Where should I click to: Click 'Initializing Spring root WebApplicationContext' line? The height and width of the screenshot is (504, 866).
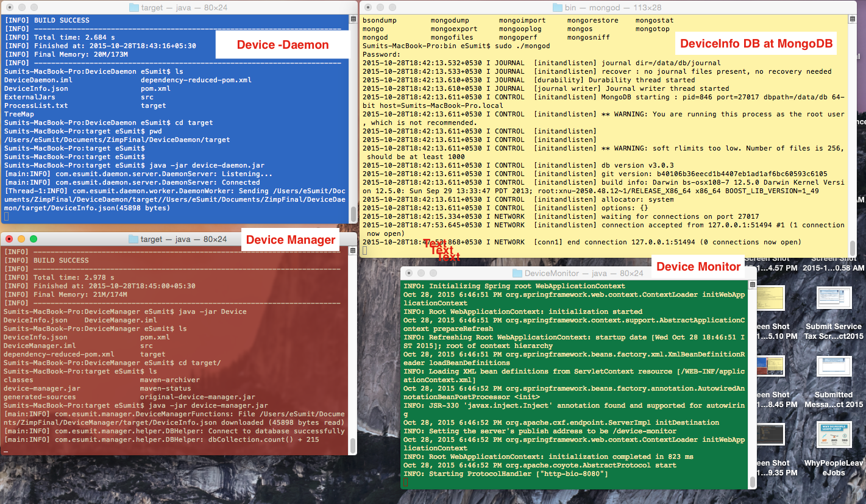point(514,286)
